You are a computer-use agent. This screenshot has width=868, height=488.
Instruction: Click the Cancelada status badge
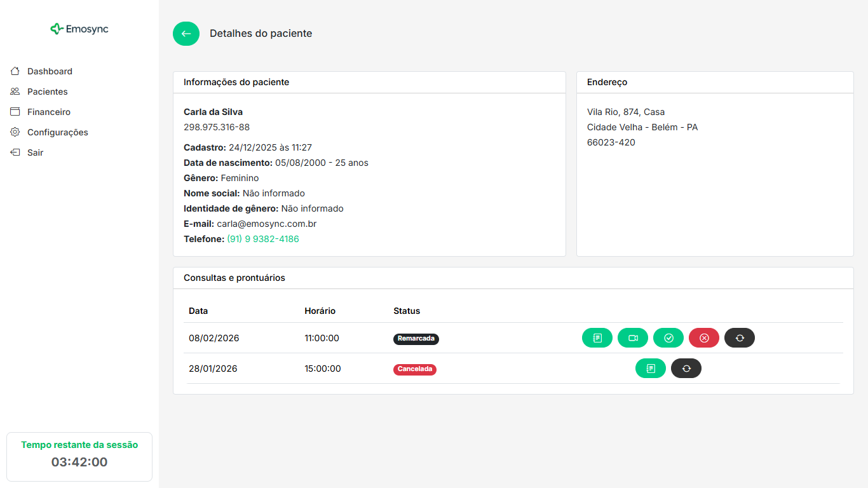click(414, 369)
